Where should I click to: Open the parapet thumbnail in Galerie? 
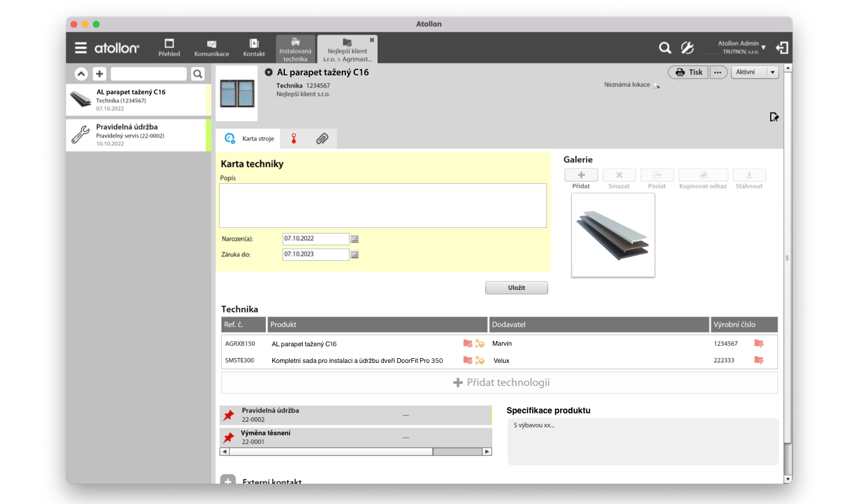tap(613, 234)
